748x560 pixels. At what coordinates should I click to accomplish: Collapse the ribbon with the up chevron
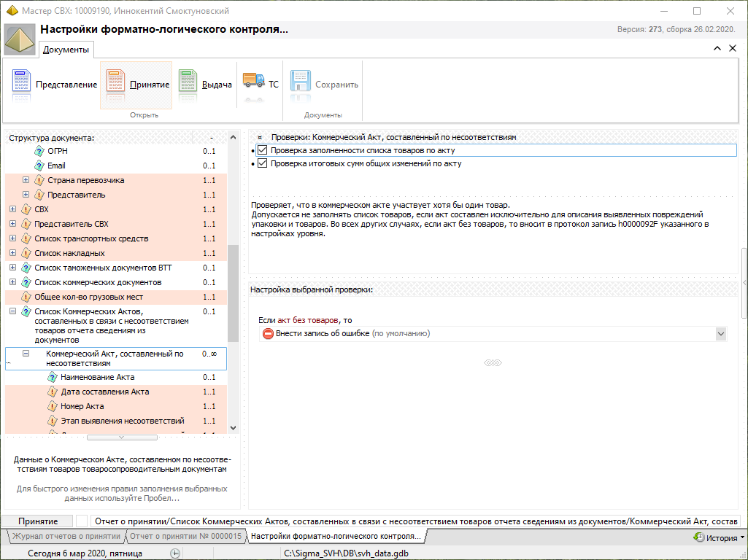tap(717, 48)
